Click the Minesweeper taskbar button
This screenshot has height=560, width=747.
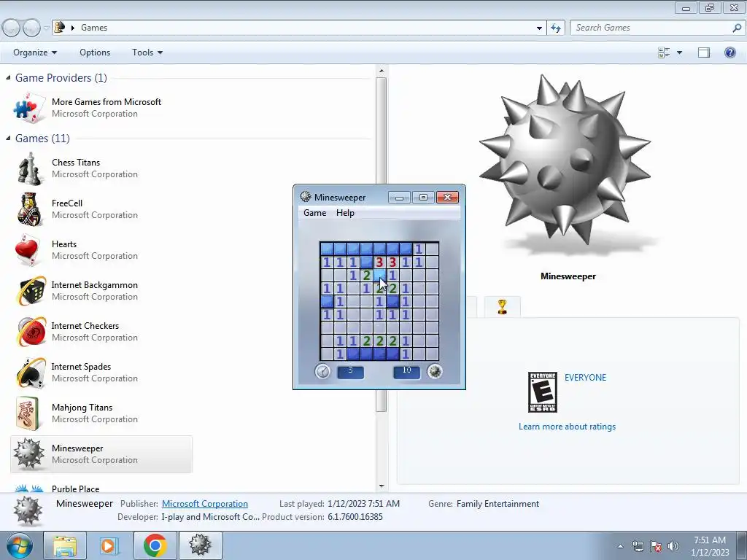(x=200, y=545)
